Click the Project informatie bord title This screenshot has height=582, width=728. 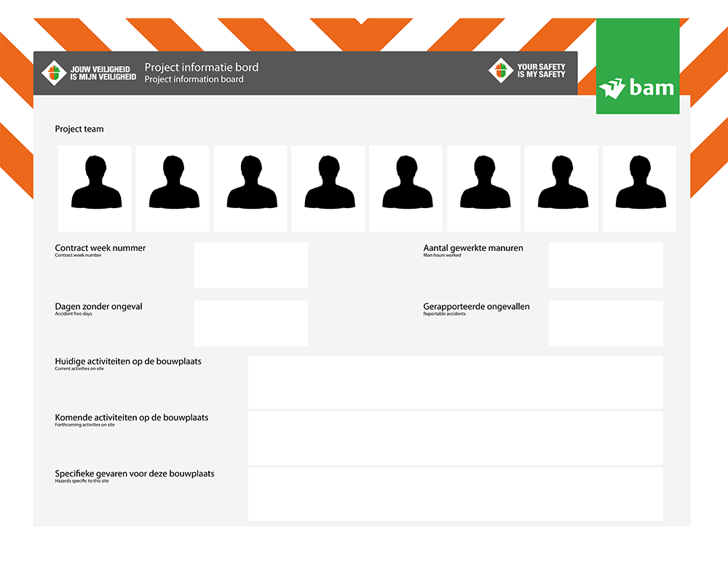click(202, 68)
